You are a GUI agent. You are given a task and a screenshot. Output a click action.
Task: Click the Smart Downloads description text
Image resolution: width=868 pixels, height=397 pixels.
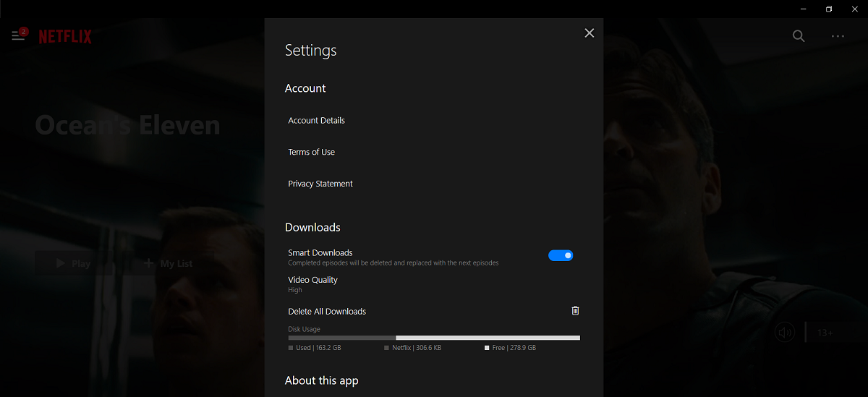tap(393, 263)
